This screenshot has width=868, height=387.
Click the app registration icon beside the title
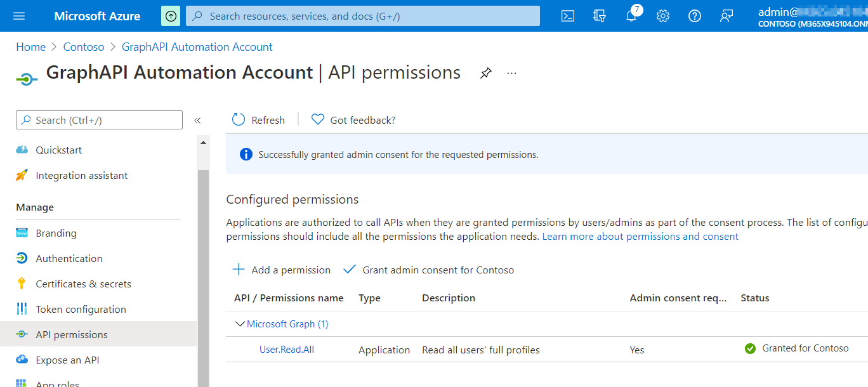27,80
